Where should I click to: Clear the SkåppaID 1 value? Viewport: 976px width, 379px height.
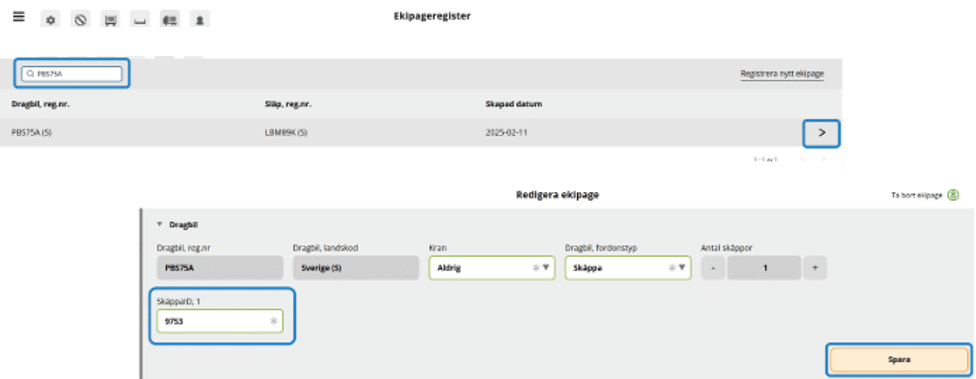(x=273, y=321)
